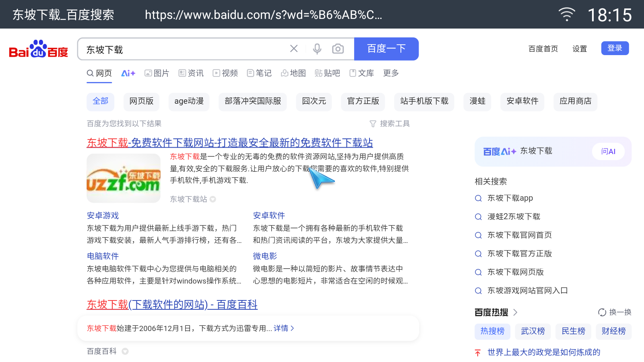644x362 pixels.
Task: Expand the 东坡下载站 source dropdown icon
Action: 213,199
